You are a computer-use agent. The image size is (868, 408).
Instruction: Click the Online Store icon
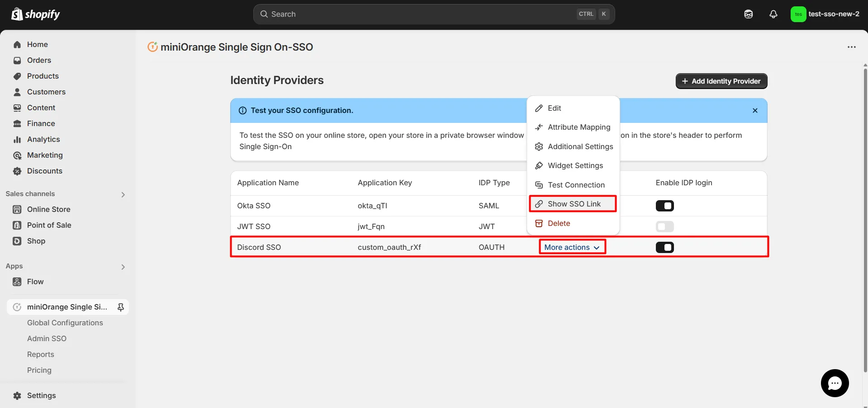pyautogui.click(x=17, y=210)
